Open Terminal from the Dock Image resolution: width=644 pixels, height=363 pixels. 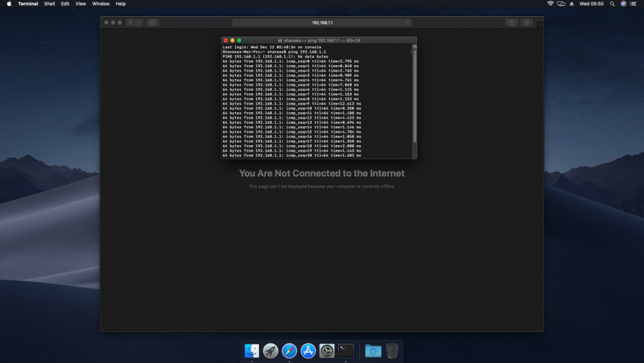coord(346,351)
